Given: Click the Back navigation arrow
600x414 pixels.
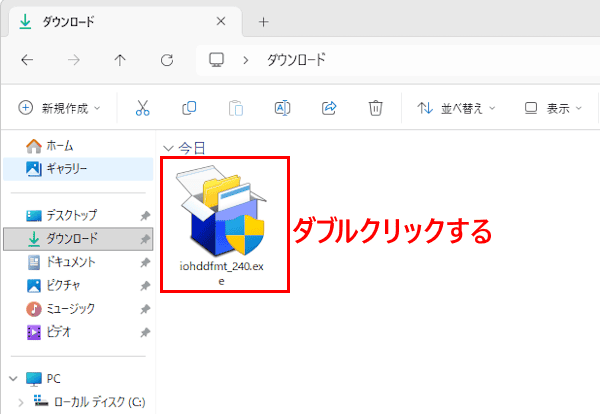Looking at the screenshot, I should (27, 60).
